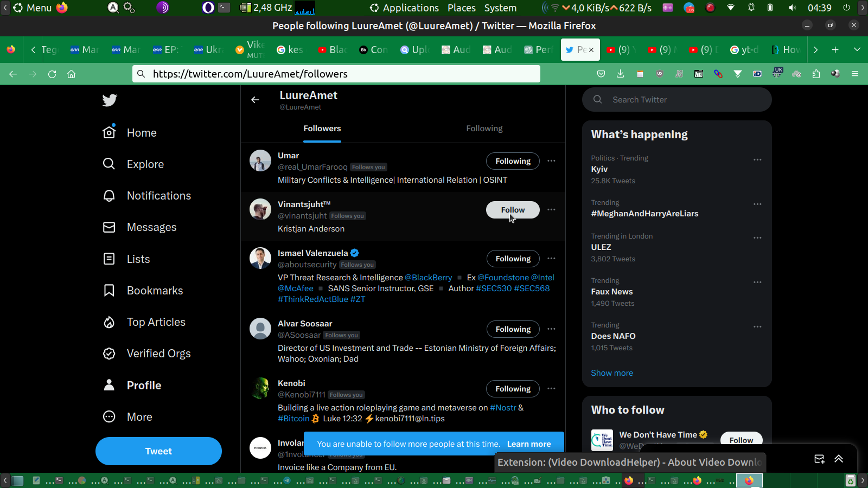Switch to the Following tab
Viewport: 868px width, 488px height.
pos(484,129)
